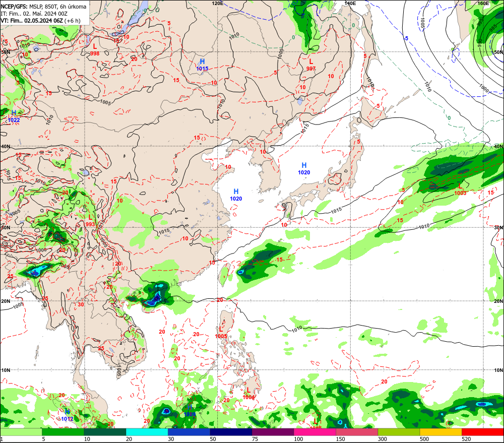The width and height of the screenshot is (504, 443).
Task: Click the L 1005 low over Luzon
Action: pos(221,333)
